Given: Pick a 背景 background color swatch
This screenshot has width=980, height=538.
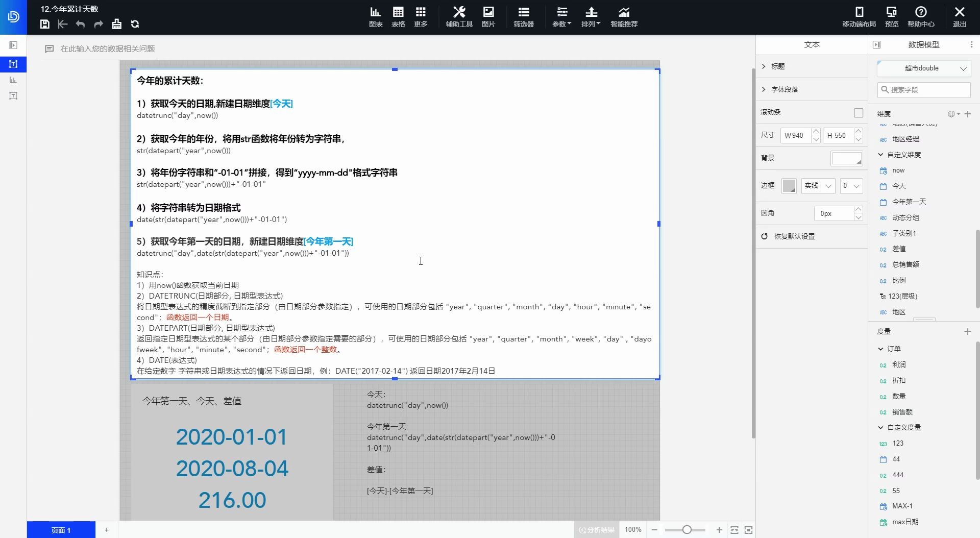Looking at the screenshot, I should click(x=846, y=158).
